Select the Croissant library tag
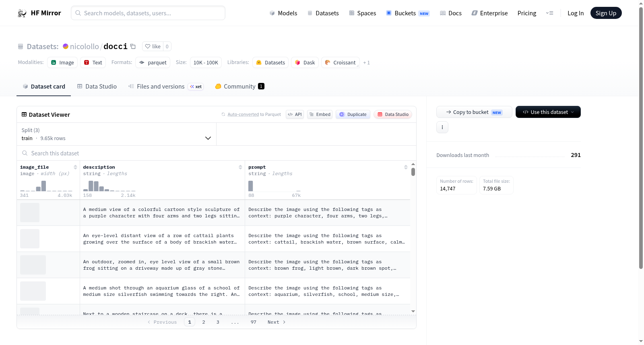The height and width of the screenshot is (345, 644). click(x=341, y=62)
